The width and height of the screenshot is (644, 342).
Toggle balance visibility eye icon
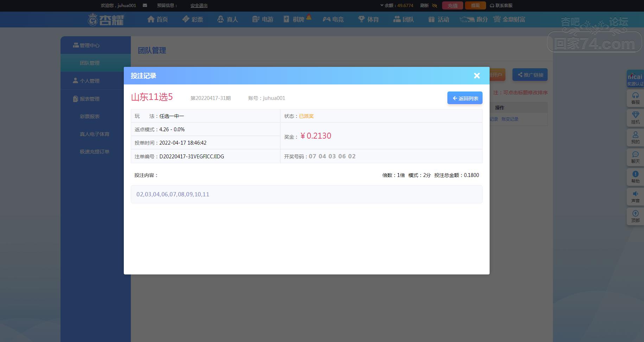(x=434, y=6)
